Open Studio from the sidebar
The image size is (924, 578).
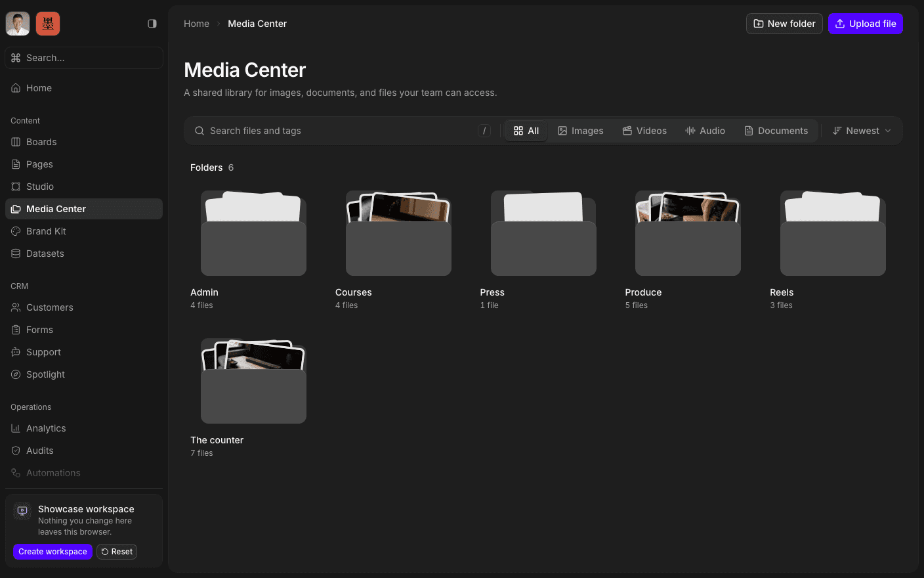click(84, 187)
